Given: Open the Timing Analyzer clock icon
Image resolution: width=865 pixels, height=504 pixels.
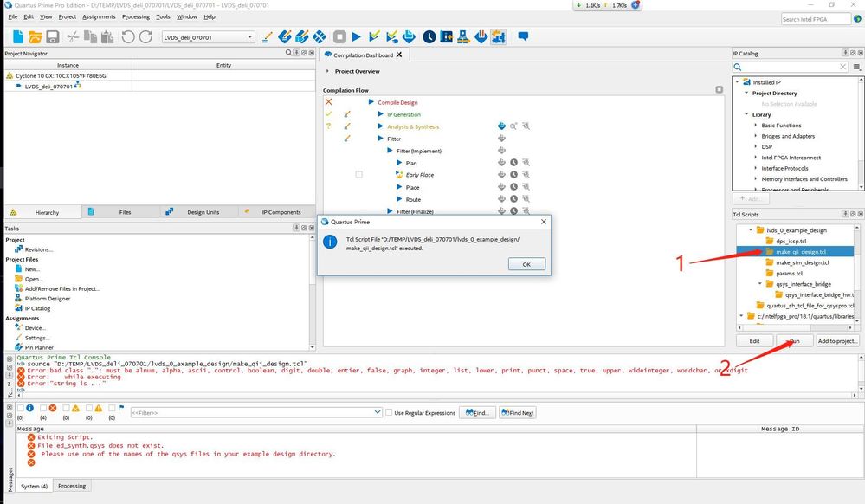Looking at the screenshot, I should click(429, 37).
